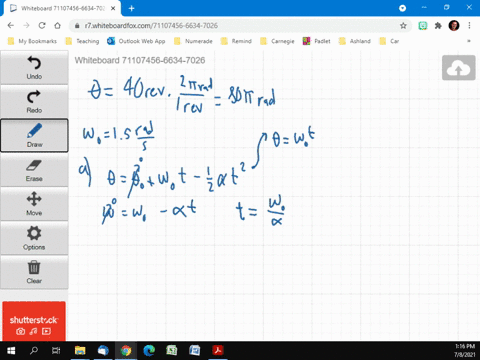This screenshot has height=360, width=480.
Task: Open a new browser tab
Action: 131,8
